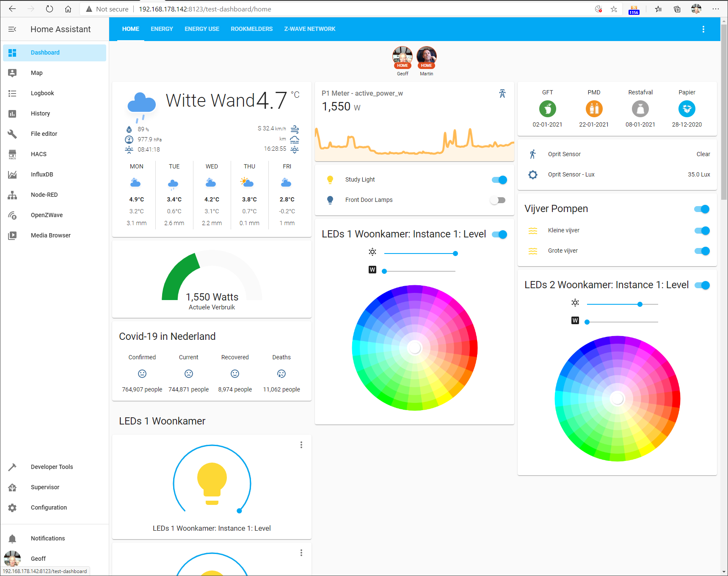This screenshot has height=576, width=728.
Task: Click the Study Light bulb icon
Action: pyautogui.click(x=330, y=179)
